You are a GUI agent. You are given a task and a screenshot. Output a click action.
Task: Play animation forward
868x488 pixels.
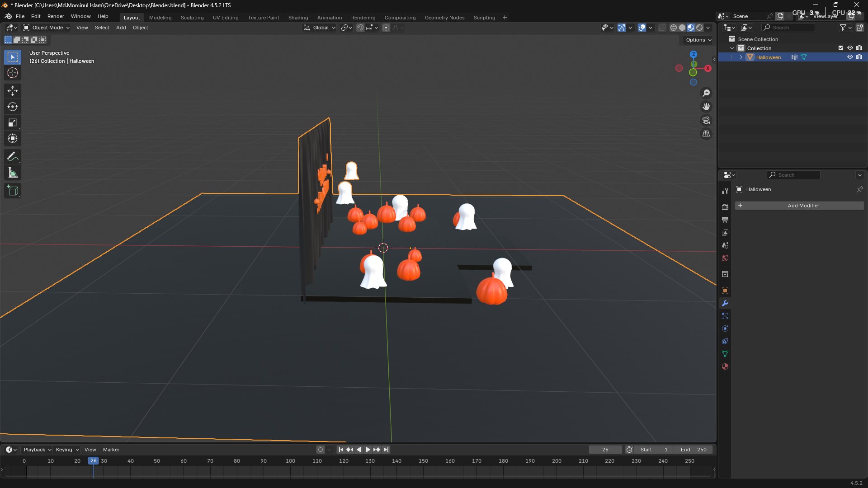(368, 450)
